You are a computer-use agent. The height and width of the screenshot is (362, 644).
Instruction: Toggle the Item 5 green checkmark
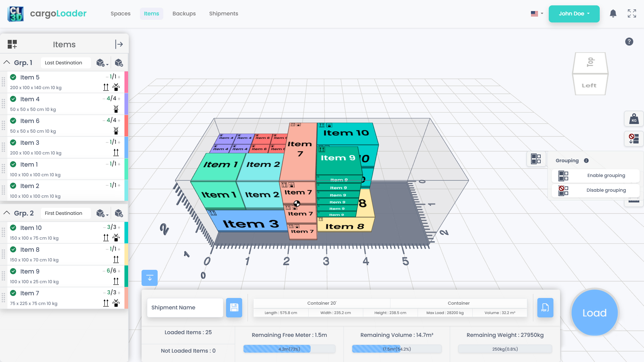(13, 77)
